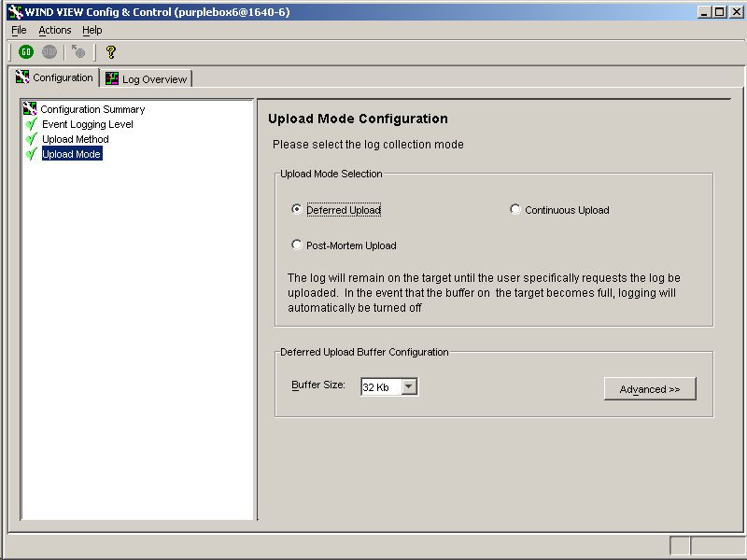Open the File menu
The width and height of the screenshot is (747, 560).
(x=18, y=30)
